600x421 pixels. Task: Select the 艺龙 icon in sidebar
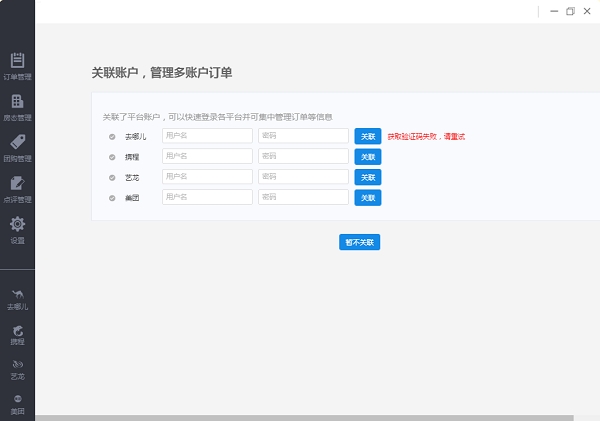(x=18, y=364)
